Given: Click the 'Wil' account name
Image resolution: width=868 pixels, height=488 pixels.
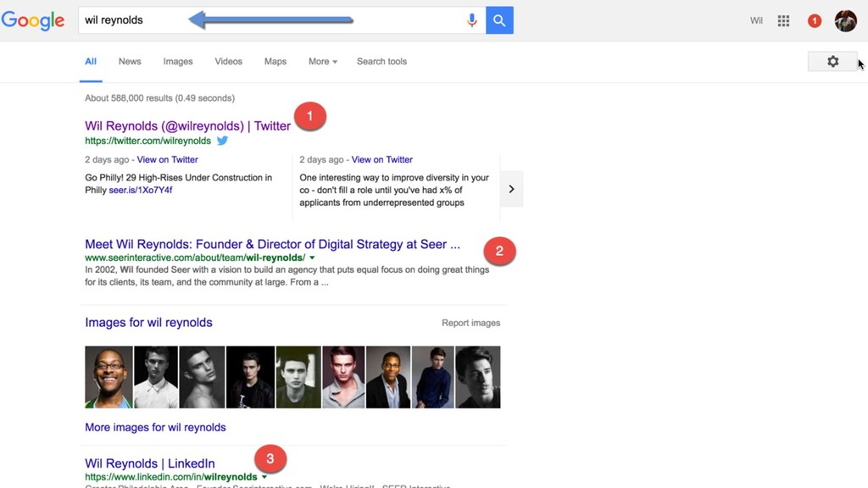Looking at the screenshot, I should click(x=756, y=21).
